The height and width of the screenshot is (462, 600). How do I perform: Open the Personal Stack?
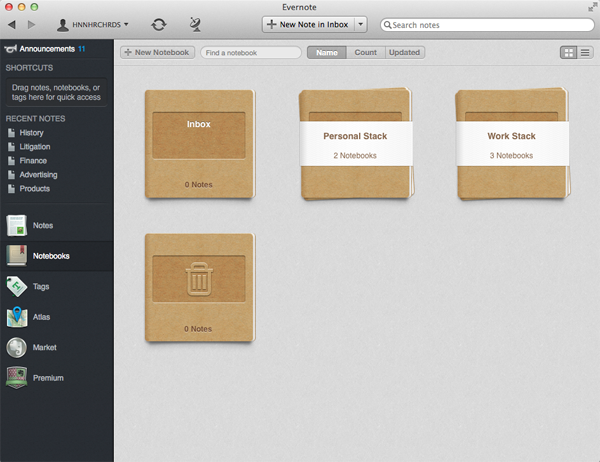pos(356,144)
